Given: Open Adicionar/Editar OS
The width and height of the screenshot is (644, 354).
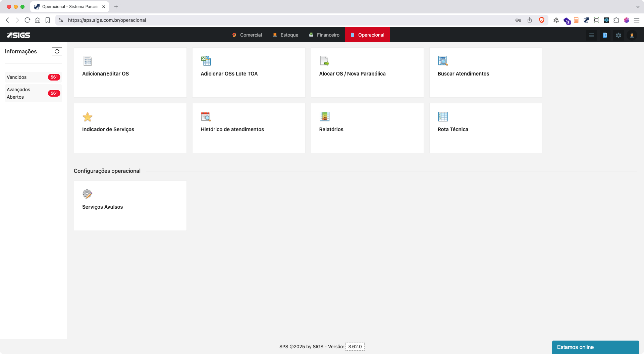Looking at the screenshot, I should (130, 72).
